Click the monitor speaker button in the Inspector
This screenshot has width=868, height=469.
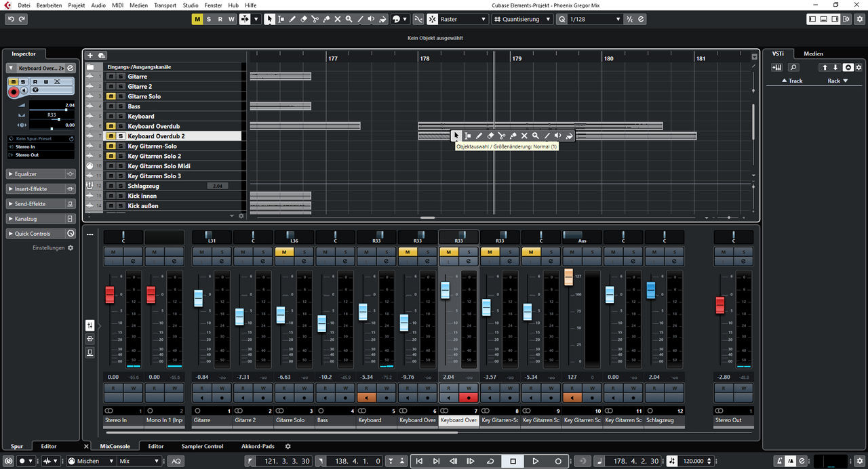coord(24,91)
